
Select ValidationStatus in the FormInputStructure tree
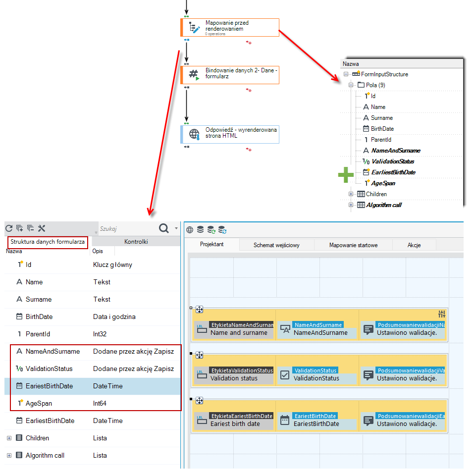click(393, 161)
